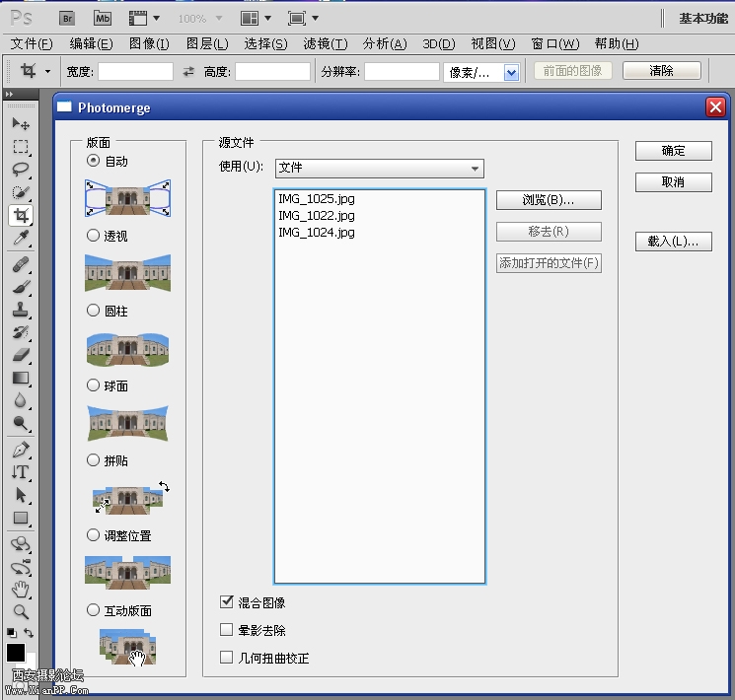Image resolution: width=735 pixels, height=700 pixels.
Task: Select the 球面 layout option
Action: [x=94, y=385]
